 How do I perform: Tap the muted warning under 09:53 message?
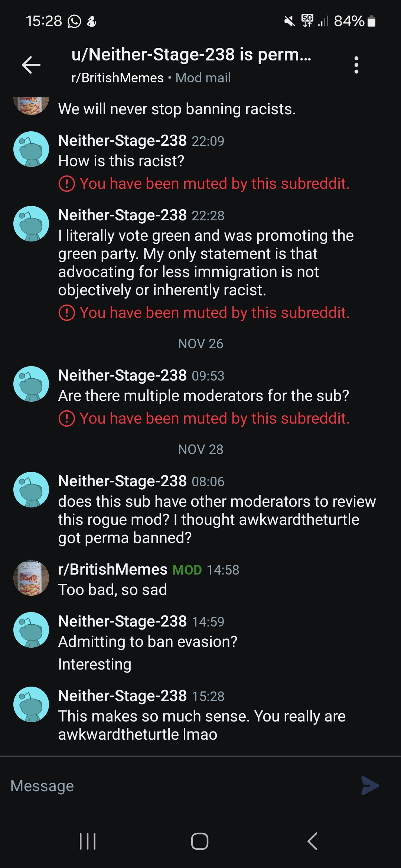pos(204,418)
